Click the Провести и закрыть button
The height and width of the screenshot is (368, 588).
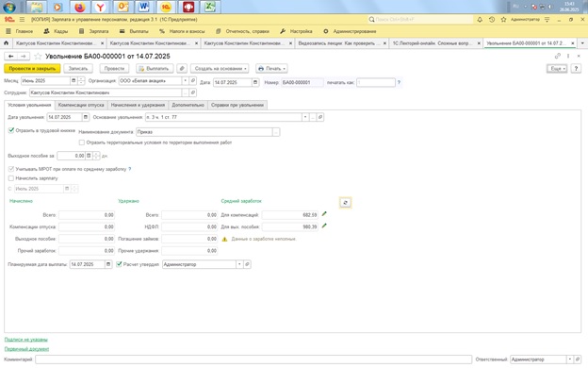pyautogui.click(x=32, y=68)
